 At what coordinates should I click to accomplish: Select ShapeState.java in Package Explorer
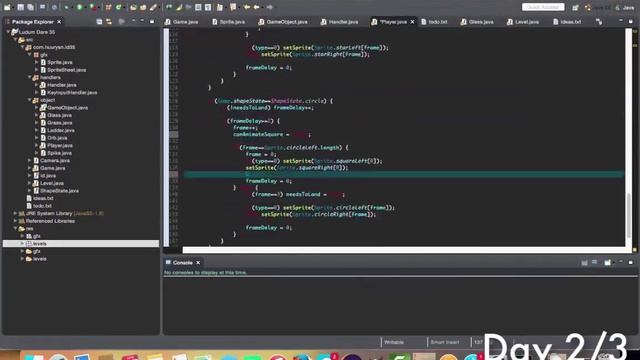[x=59, y=191]
